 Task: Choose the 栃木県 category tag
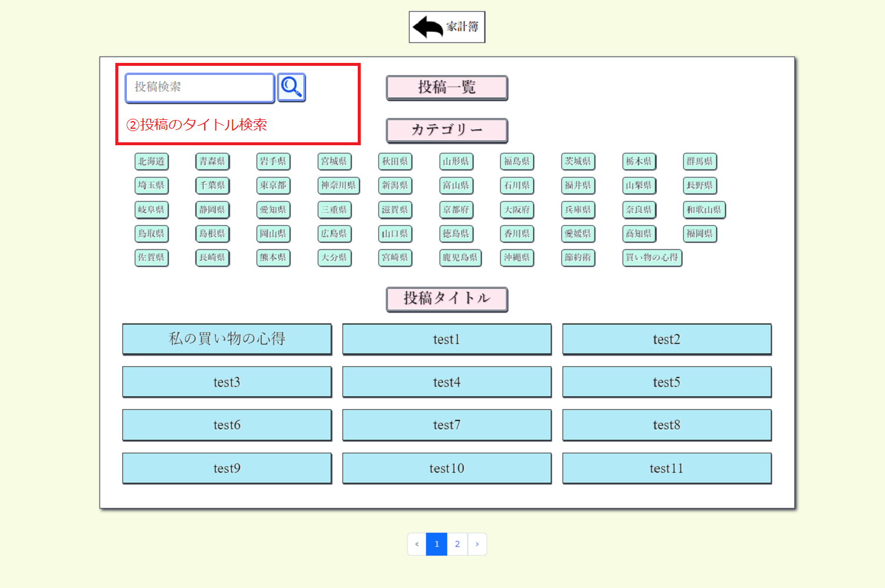(639, 162)
